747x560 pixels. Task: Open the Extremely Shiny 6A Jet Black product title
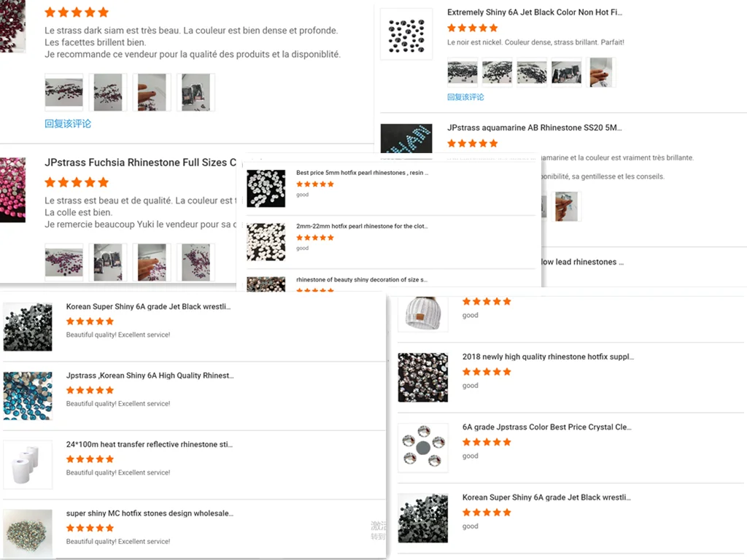coord(535,12)
